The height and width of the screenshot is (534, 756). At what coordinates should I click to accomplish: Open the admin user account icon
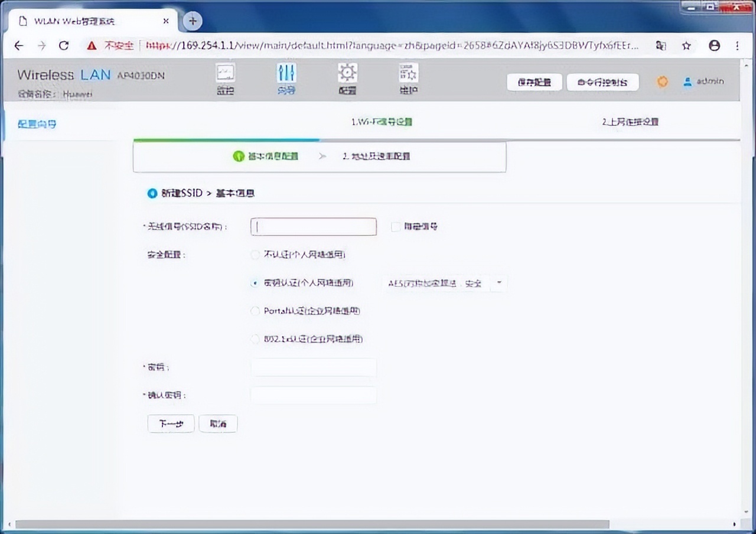tap(687, 82)
